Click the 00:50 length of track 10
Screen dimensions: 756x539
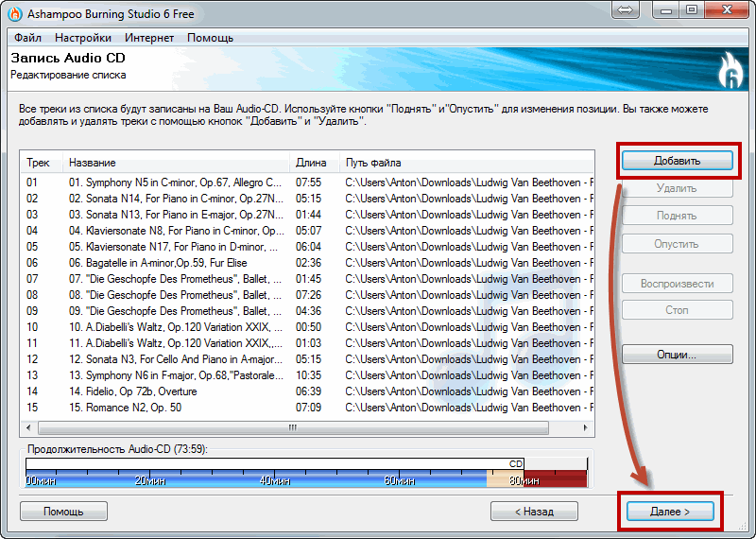(309, 327)
